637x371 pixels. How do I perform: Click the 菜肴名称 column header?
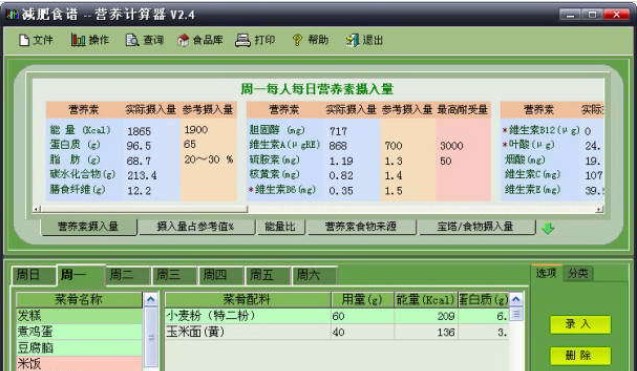click(79, 300)
